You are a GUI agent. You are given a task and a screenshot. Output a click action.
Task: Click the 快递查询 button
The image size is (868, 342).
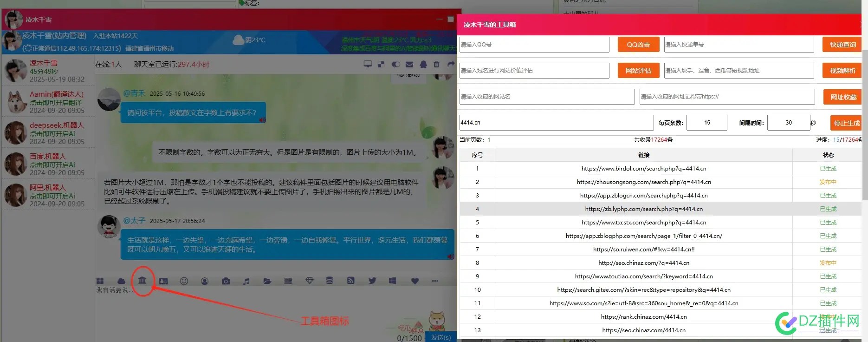pos(842,45)
